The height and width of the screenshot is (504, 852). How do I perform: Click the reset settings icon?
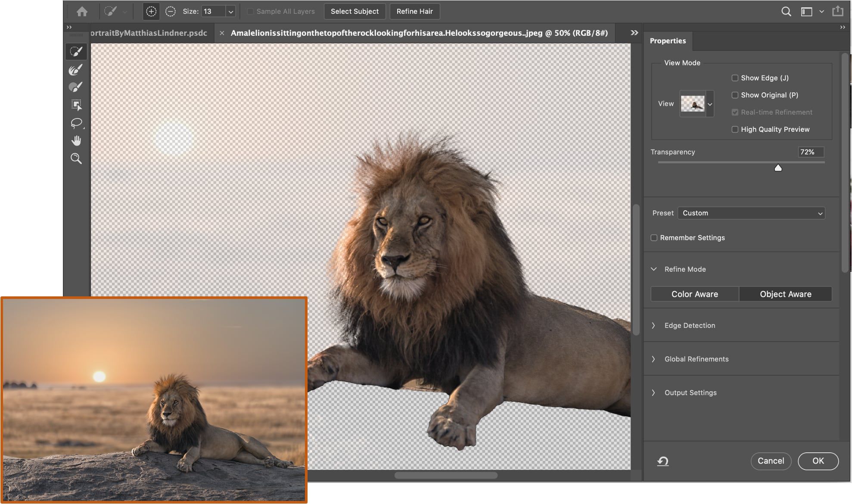click(x=662, y=461)
